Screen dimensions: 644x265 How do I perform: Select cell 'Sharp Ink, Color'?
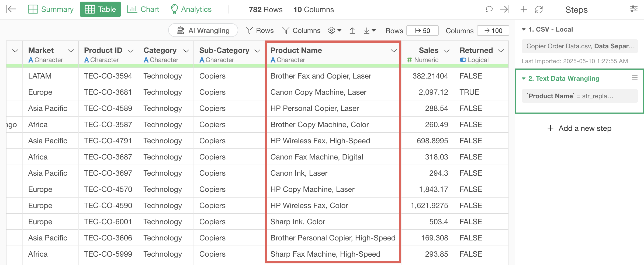pos(333,222)
